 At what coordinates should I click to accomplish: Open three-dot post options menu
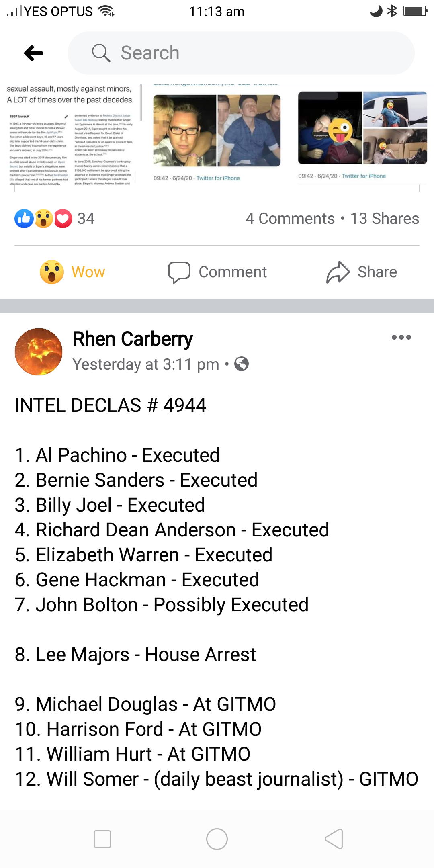click(x=401, y=338)
